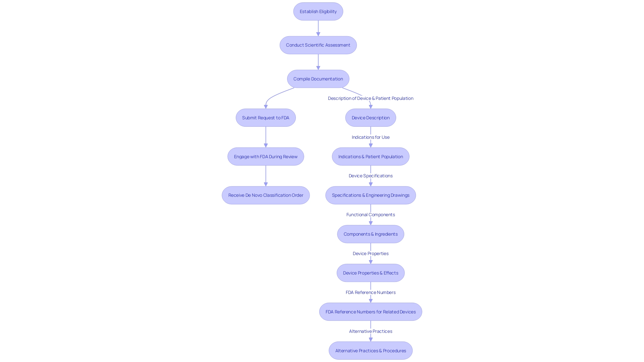Click the Establish Eligibility node
The image size is (644, 362).
click(x=318, y=11)
